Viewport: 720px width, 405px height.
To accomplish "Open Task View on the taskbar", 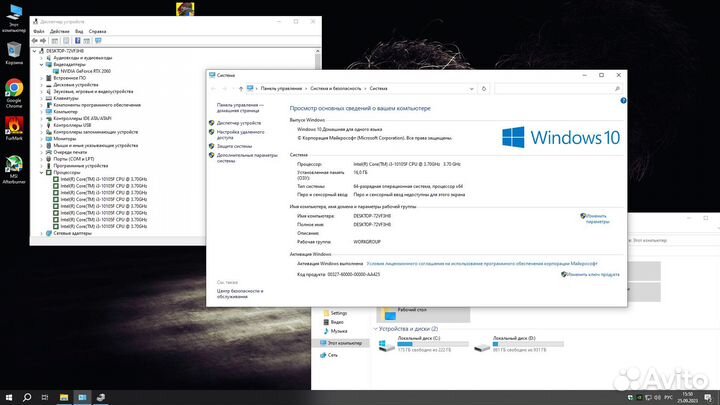I will (x=45, y=397).
